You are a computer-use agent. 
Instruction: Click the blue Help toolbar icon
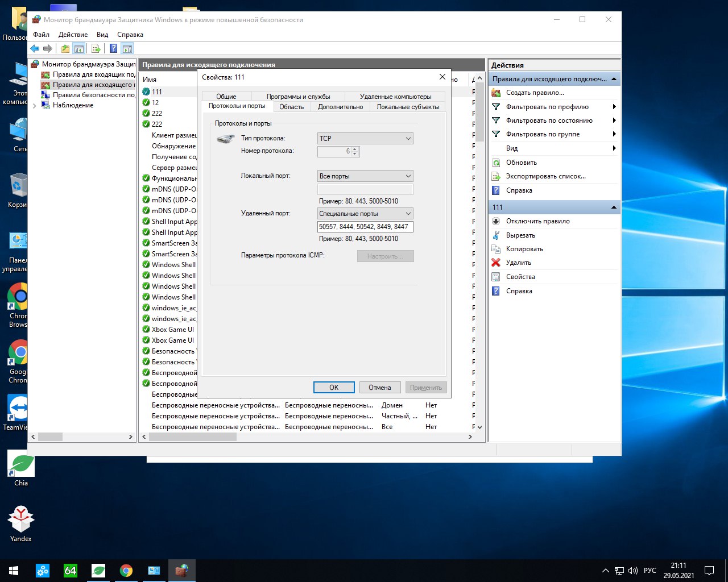113,49
